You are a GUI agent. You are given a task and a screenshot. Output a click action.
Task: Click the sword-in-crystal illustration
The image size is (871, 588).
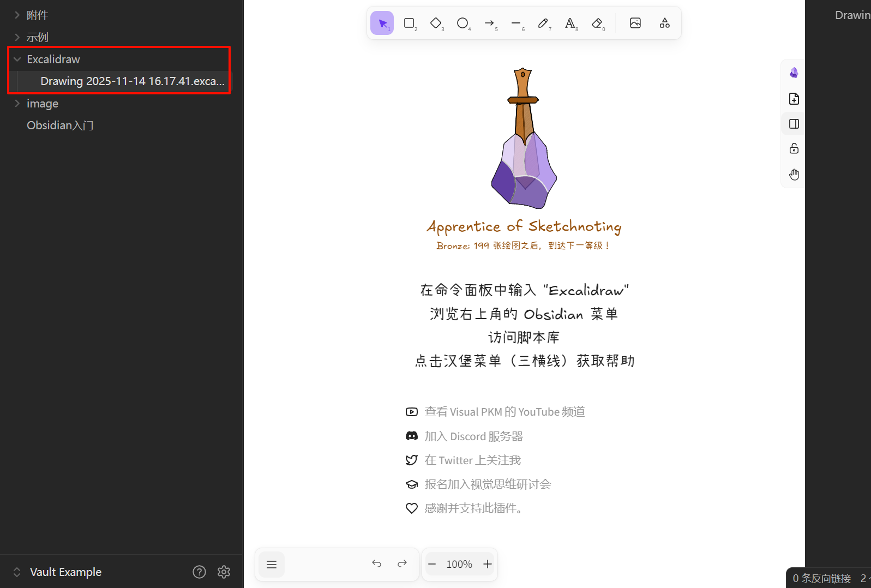click(x=524, y=139)
